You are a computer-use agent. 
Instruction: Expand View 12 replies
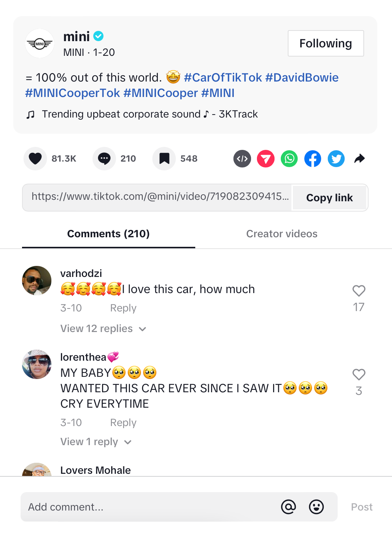point(103,329)
